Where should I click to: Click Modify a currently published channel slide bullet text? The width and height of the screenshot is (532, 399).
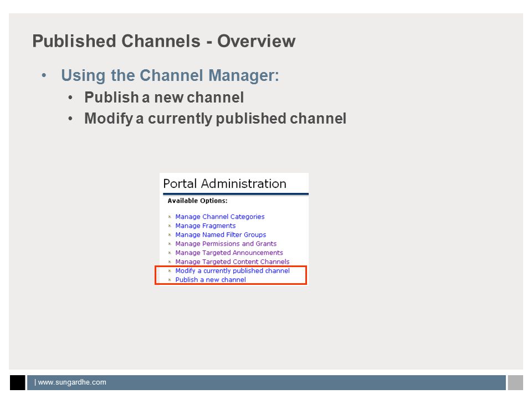click(x=216, y=119)
